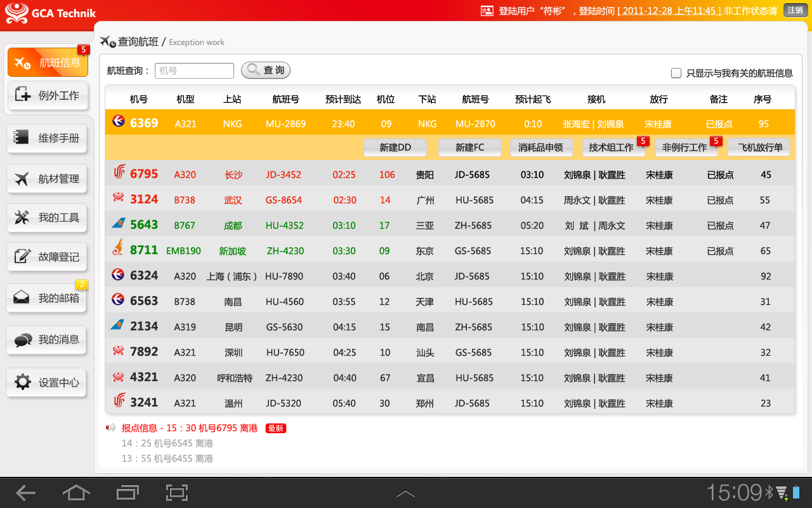The width and height of the screenshot is (812, 508).
Task: Open the 航班信息 flight info menu
Action: coord(48,62)
